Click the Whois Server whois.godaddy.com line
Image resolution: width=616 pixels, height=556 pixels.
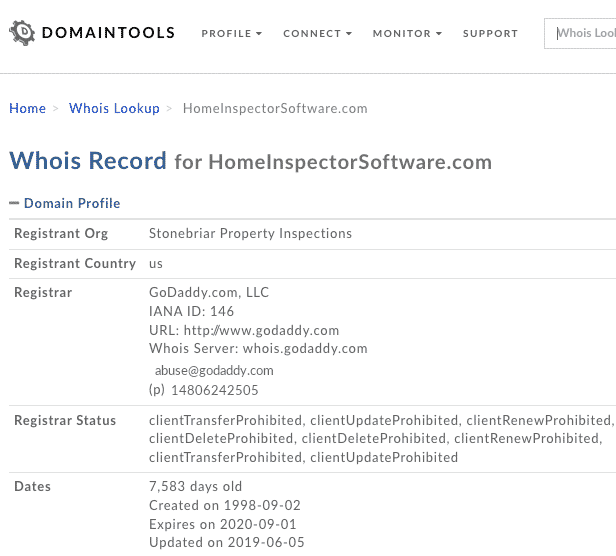tap(258, 349)
